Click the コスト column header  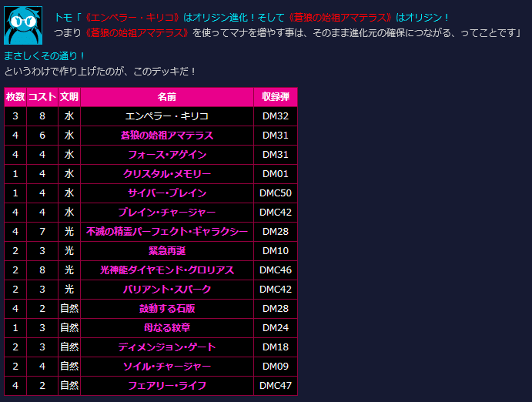click(x=42, y=97)
